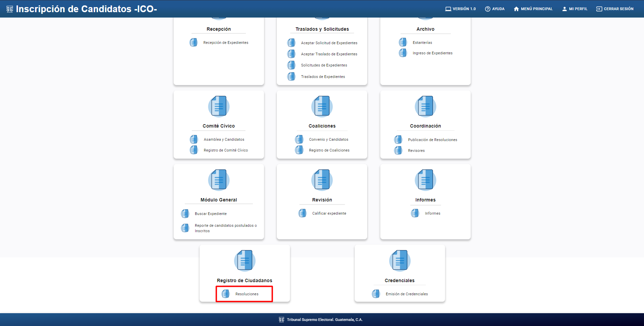
Task: Click the large Registro de Ciudadanos icon
Action: click(x=245, y=261)
